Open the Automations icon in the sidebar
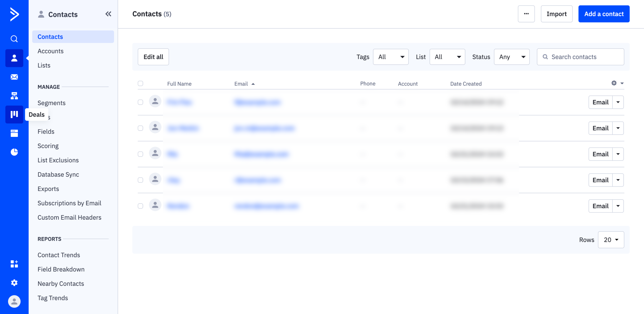644x314 pixels. point(14,96)
